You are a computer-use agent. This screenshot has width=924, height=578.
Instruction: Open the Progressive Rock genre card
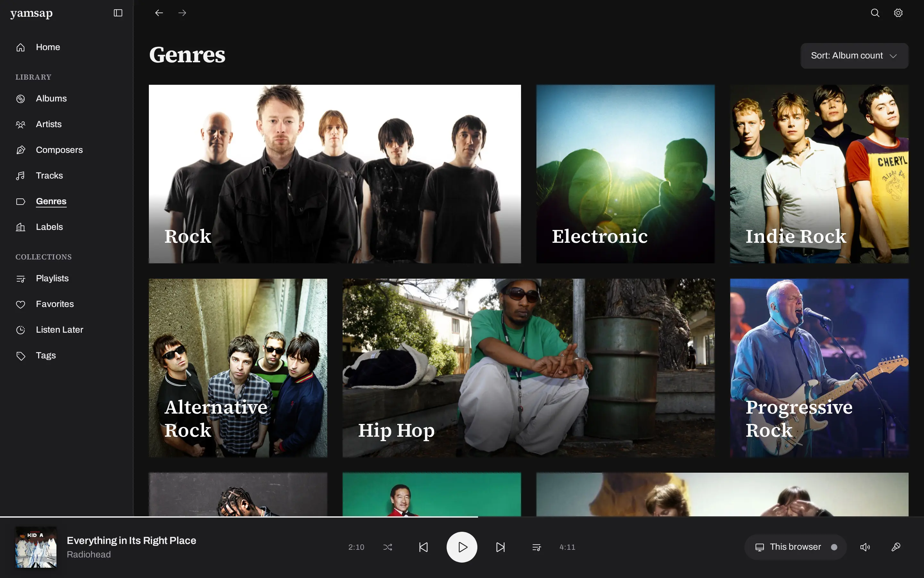819,368
